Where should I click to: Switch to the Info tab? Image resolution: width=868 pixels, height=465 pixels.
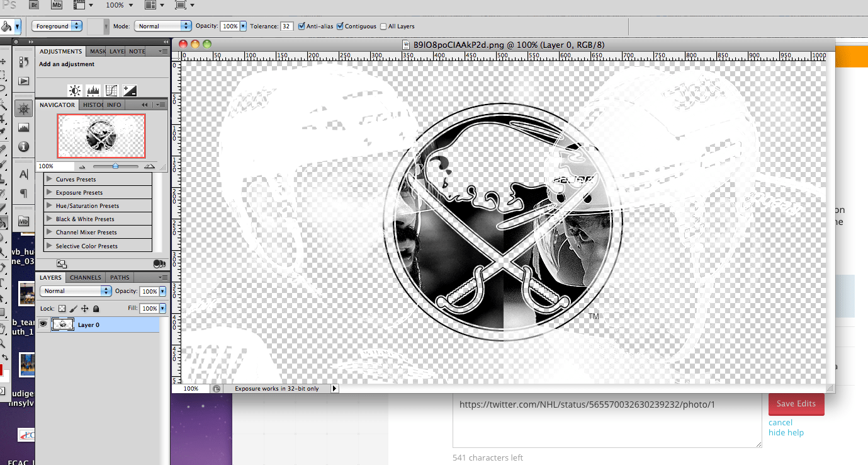click(x=114, y=105)
